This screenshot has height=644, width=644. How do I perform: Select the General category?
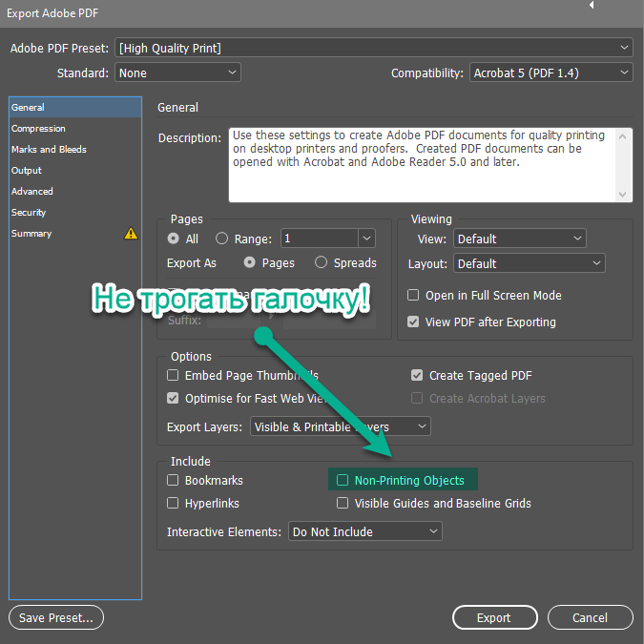tap(75, 107)
